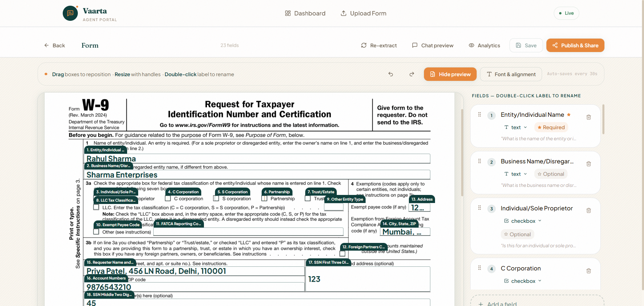Select the '14. City, State, ZIP' box label
This screenshot has width=644, height=306.
pyautogui.click(x=399, y=224)
